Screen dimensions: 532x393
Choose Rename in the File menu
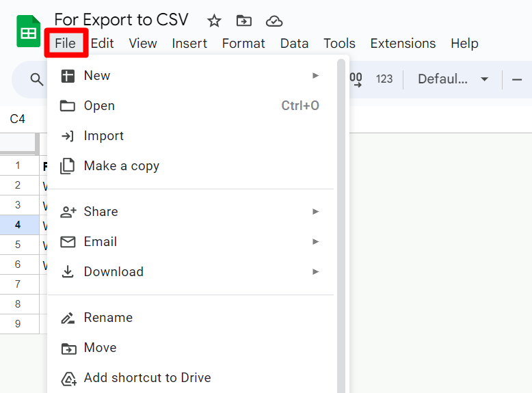point(108,318)
